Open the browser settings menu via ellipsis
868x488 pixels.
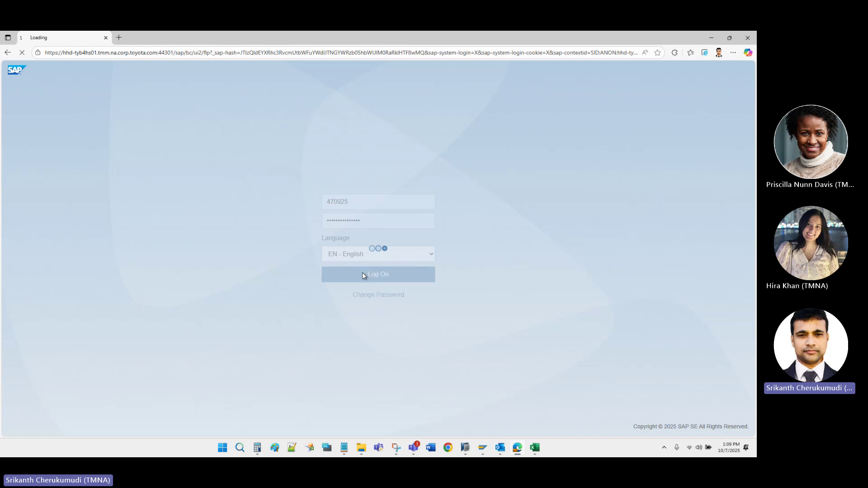733,52
